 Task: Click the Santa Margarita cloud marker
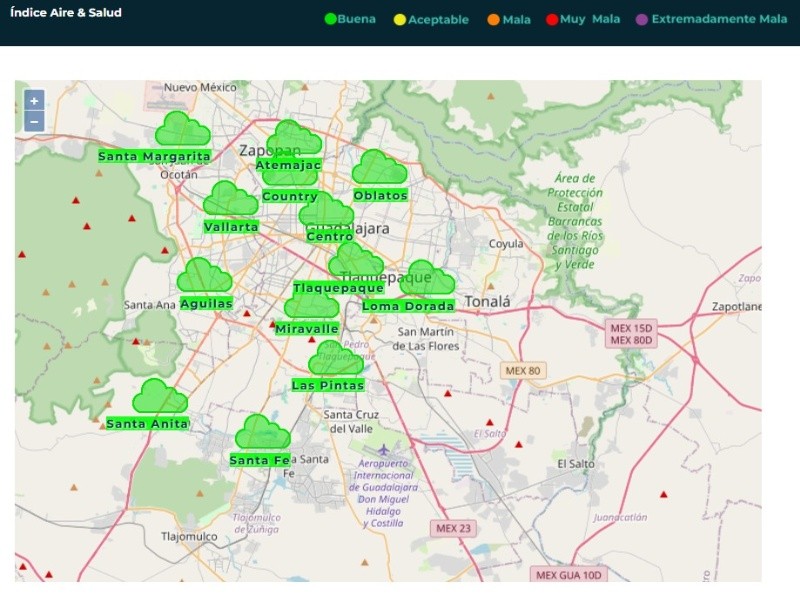tap(182, 130)
